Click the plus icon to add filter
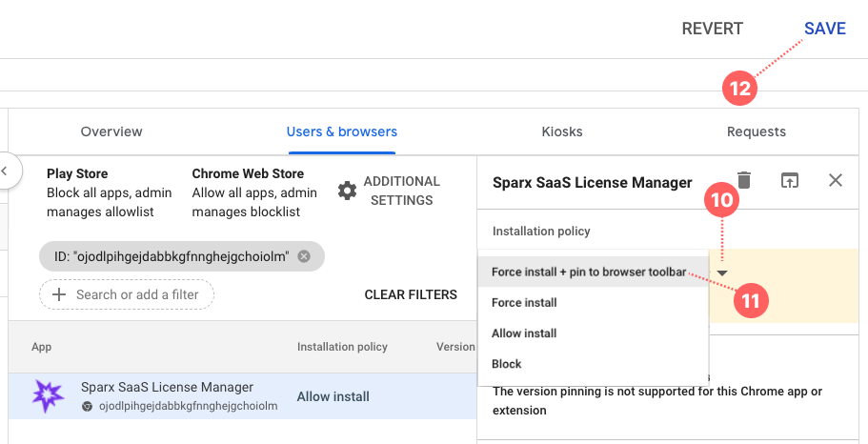Viewport: 868px width, 444px height. 59,294
